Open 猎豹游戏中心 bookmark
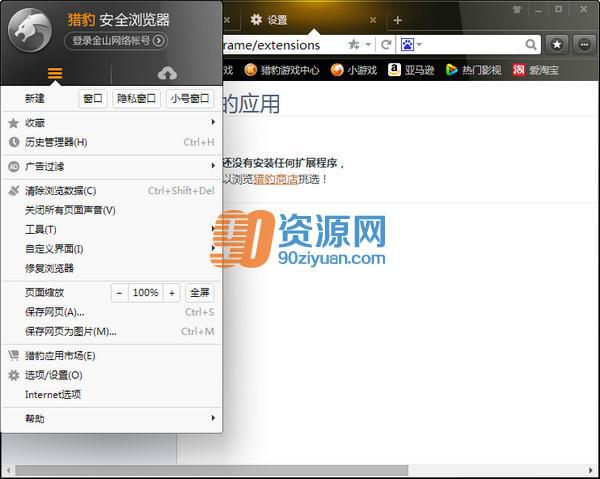Image resolution: width=600 pixels, height=479 pixels. (x=282, y=70)
